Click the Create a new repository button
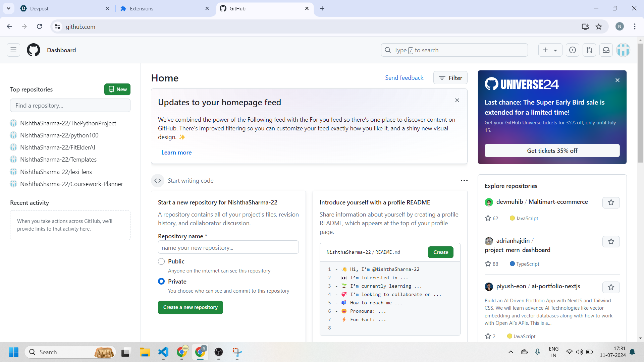This screenshot has width=644, height=362. (190, 307)
